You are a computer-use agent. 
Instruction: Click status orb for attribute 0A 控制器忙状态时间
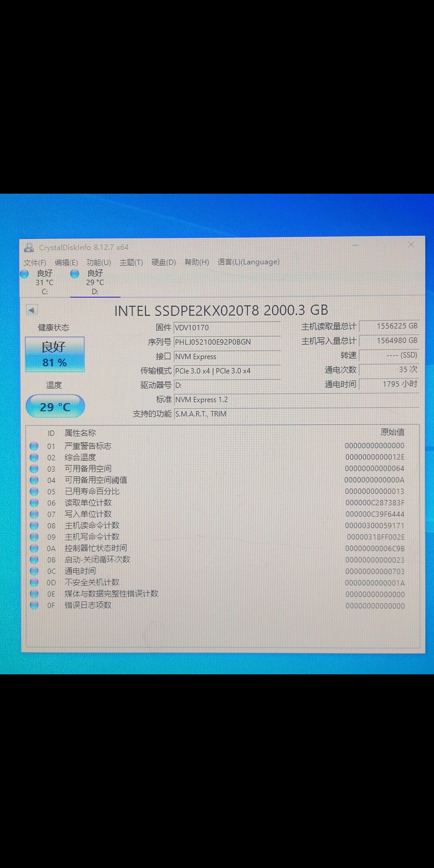(34, 548)
